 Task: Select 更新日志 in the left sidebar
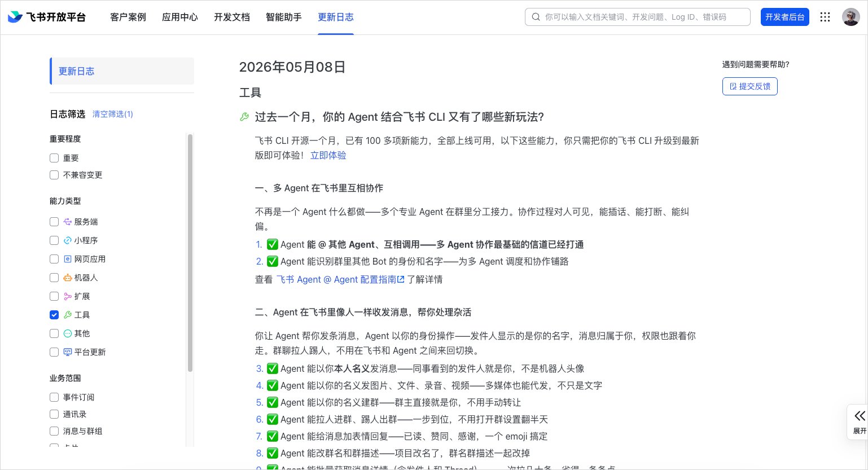tap(122, 71)
